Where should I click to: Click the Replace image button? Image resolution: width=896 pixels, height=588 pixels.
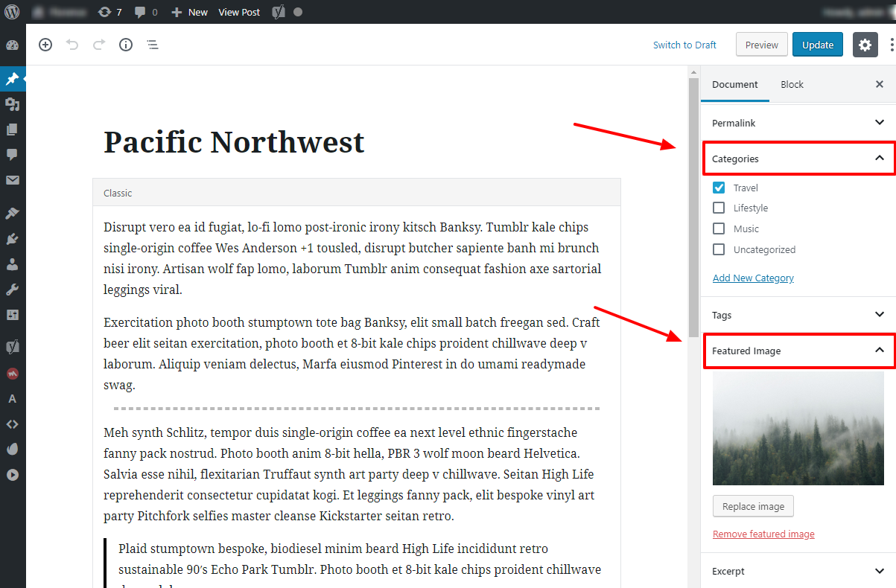tap(753, 506)
